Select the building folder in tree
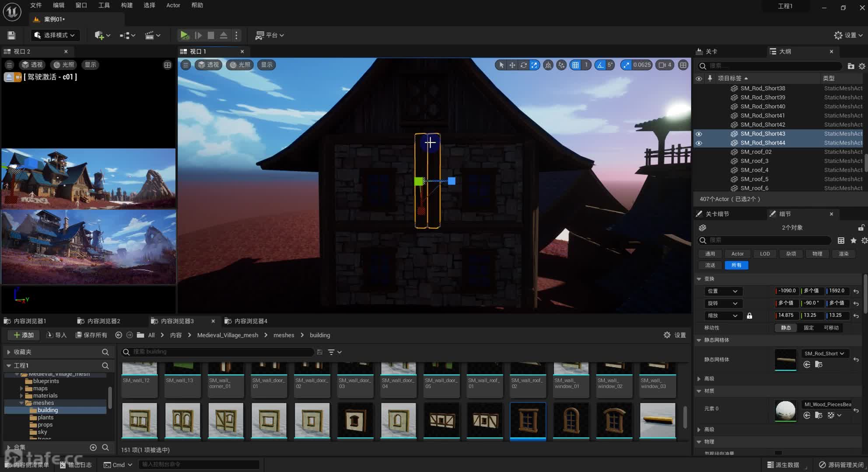The image size is (868, 472). 48,410
